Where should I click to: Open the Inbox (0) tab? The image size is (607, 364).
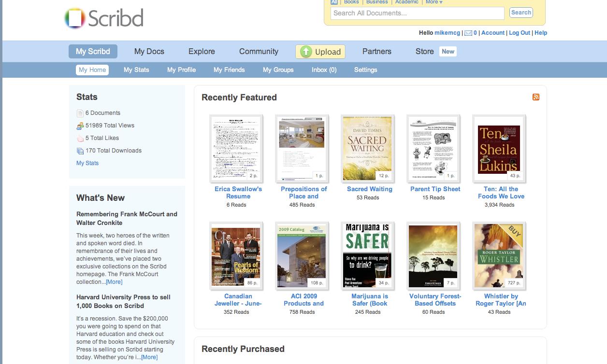324,70
